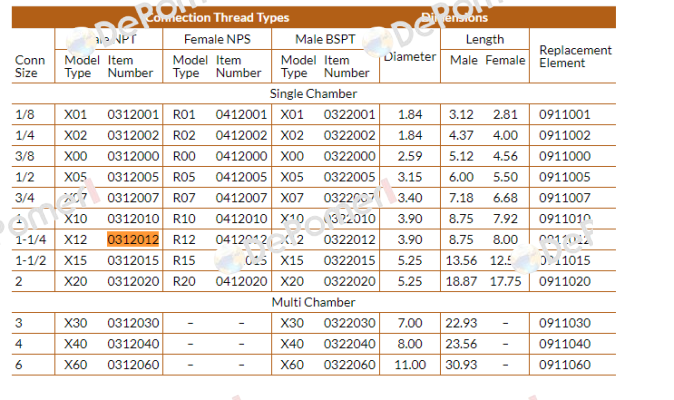The image size is (674, 400).
Task: Click item number 0312005
Action: (133, 177)
